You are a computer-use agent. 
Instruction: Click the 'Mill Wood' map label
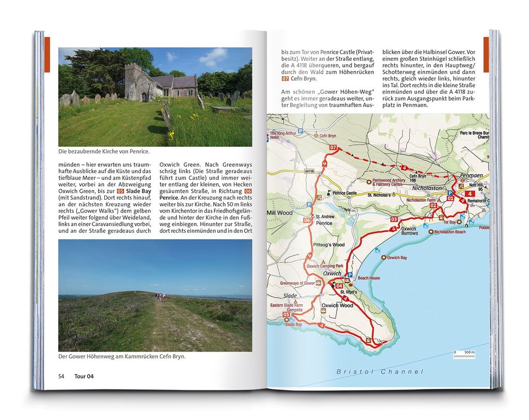(x=280, y=213)
